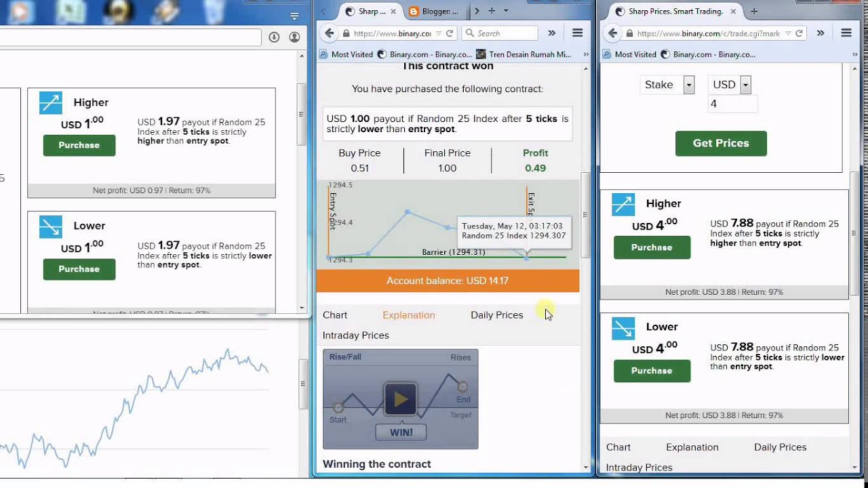Click the Lower arrow icon in left window
The height and width of the screenshot is (488, 868).
(x=51, y=226)
